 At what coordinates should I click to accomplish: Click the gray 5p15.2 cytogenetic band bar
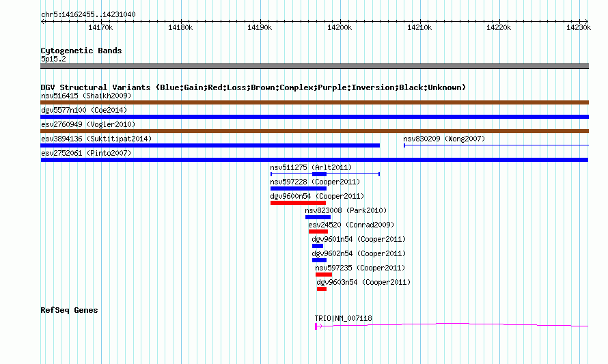point(314,66)
